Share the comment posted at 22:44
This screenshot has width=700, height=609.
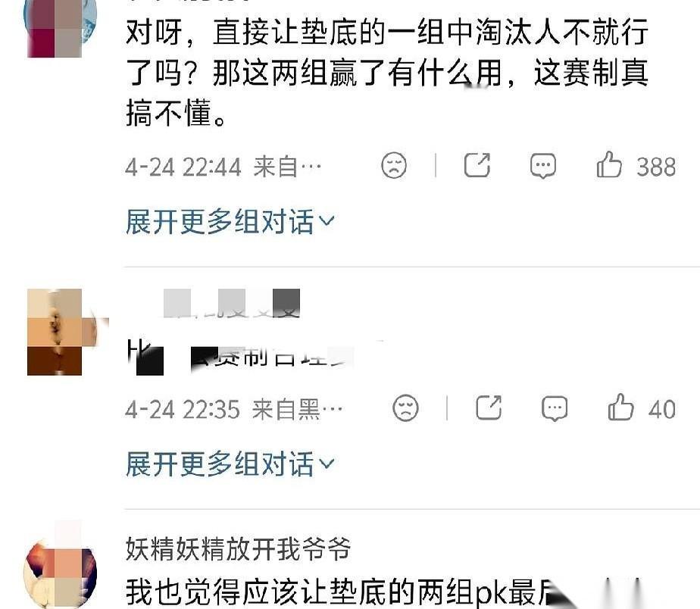pos(477,165)
